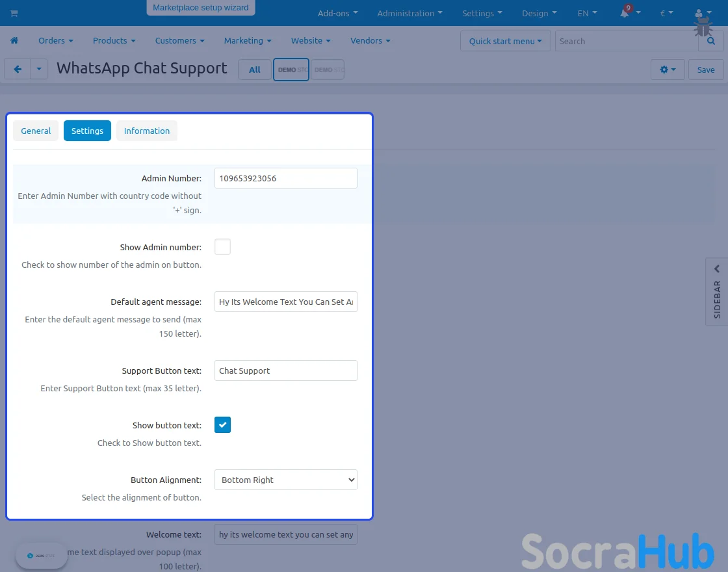The width and height of the screenshot is (728, 572).
Task: Uncheck Show button text checkbox
Action: tap(222, 425)
